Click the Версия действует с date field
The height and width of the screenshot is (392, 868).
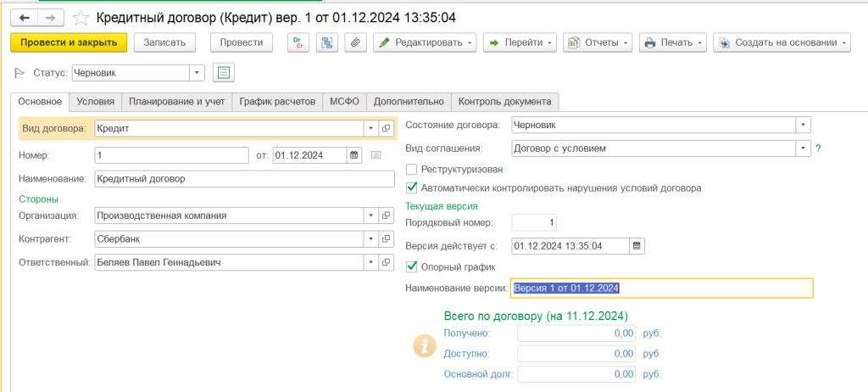570,245
